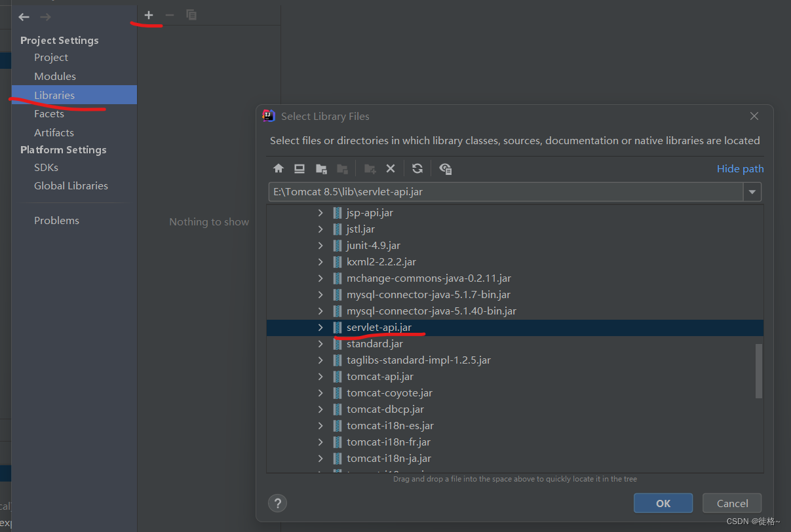Screen dimensions: 791x532
Task: Select the Facets settings item
Action: (49, 113)
